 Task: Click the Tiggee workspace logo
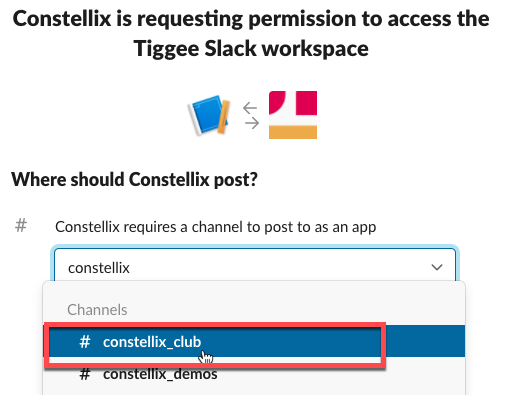[293, 115]
